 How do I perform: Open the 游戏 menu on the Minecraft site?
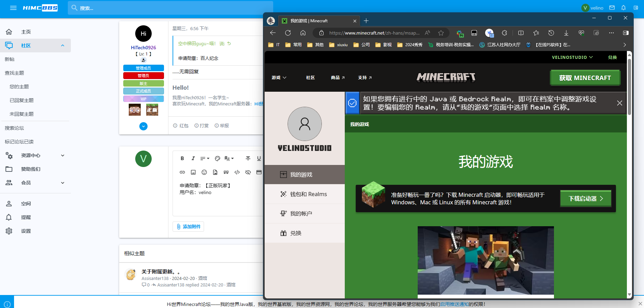[x=279, y=78]
